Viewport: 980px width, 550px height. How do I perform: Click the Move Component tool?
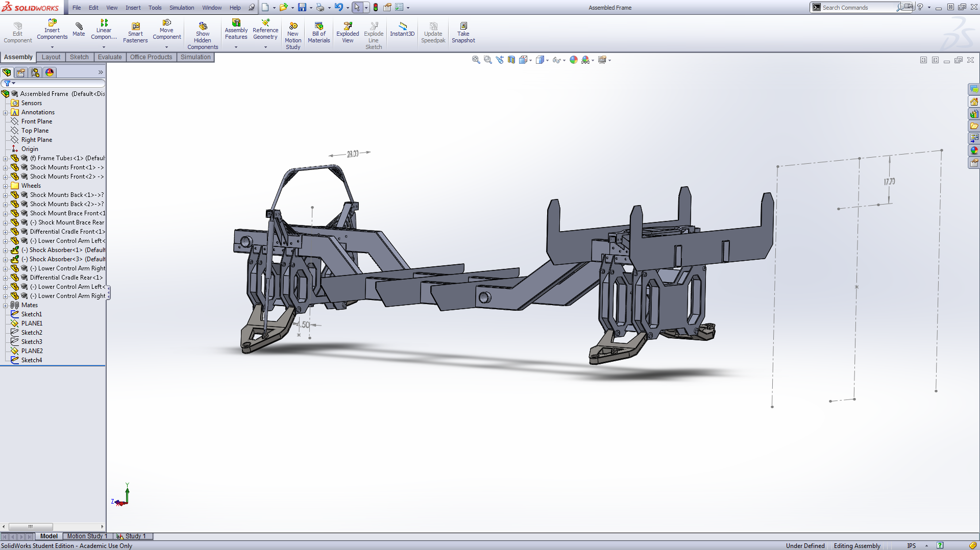166,30
